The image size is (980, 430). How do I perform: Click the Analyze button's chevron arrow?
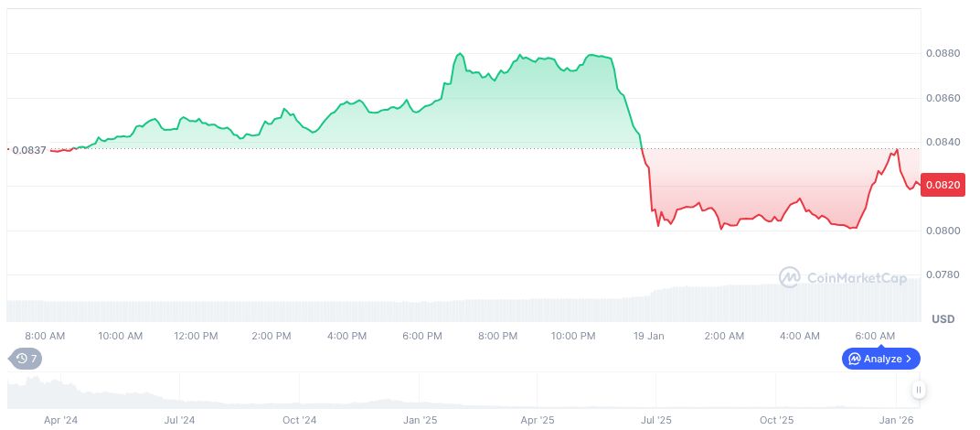(x=910, y=359)
